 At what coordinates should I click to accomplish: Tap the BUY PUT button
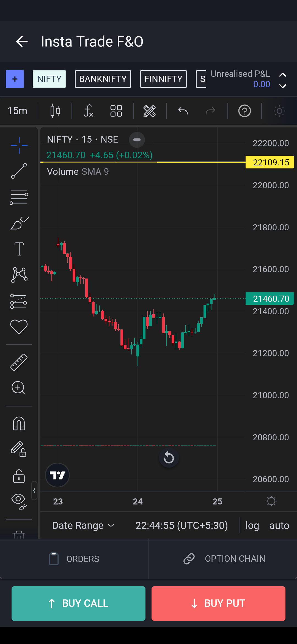[x=218, y=604]
